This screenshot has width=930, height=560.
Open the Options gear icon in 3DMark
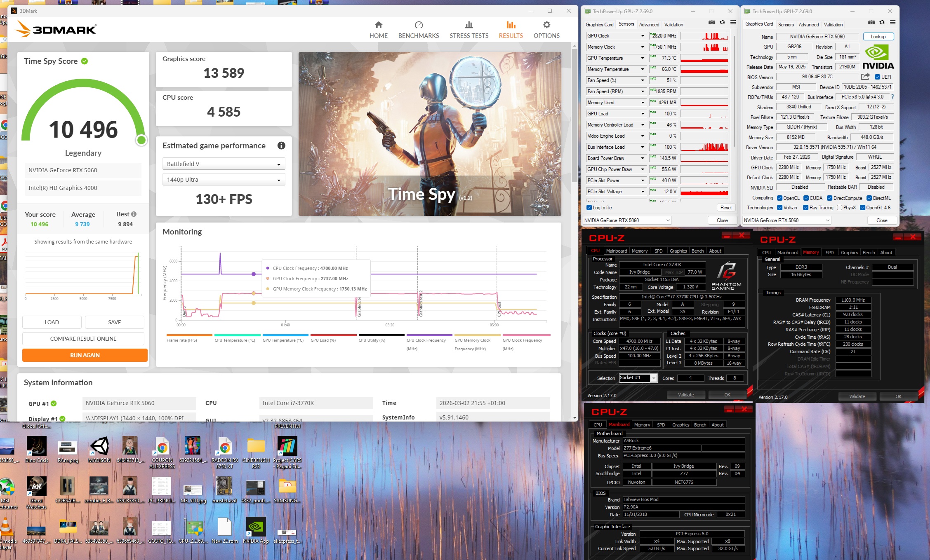click(546, 25)
